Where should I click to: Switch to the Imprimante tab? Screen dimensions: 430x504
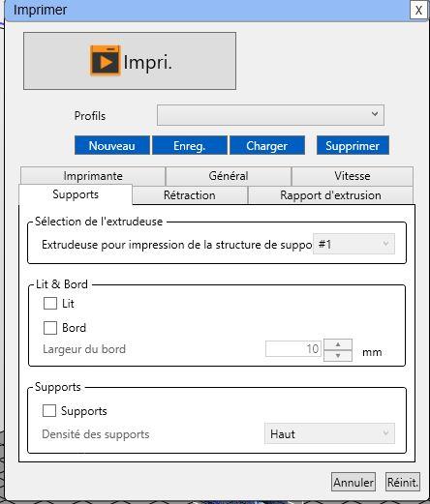(93, 176)
